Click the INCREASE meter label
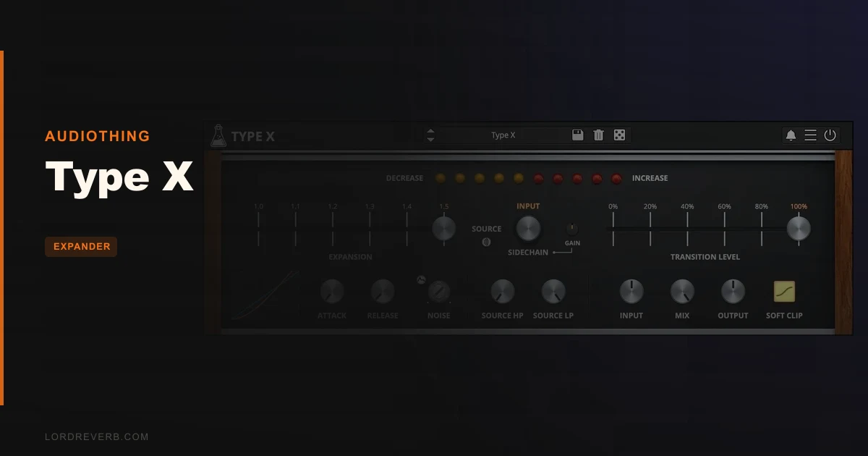This screenshot has width=868, height=456. [650, 178]
